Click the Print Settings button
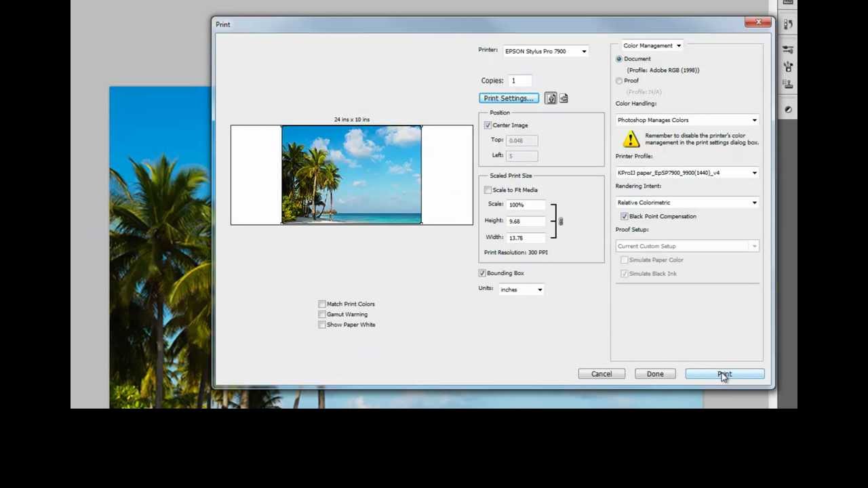This screenshot has width=868, height=488. pos(509,98)
